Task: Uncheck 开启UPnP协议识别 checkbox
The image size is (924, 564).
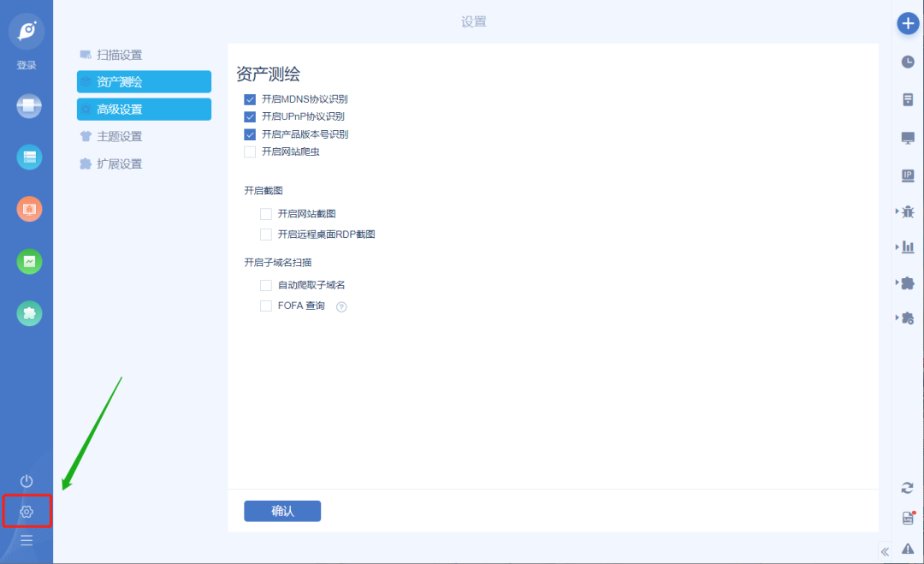Action: (250, 116)
